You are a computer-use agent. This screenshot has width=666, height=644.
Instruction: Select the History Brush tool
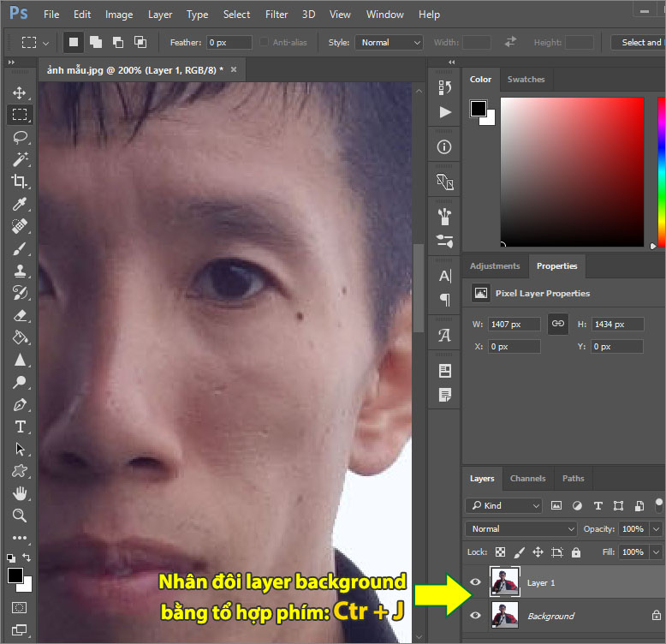pos(19,293)
